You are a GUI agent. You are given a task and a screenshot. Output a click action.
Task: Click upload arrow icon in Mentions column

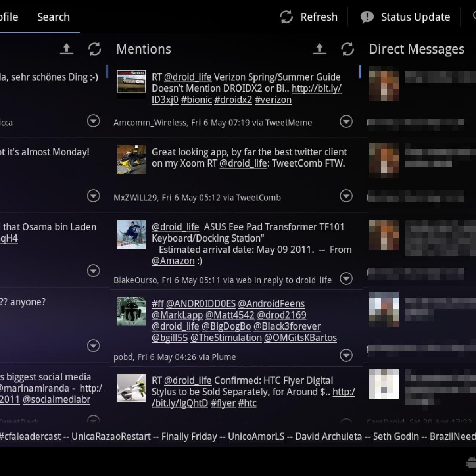click(x=319, y=49)
